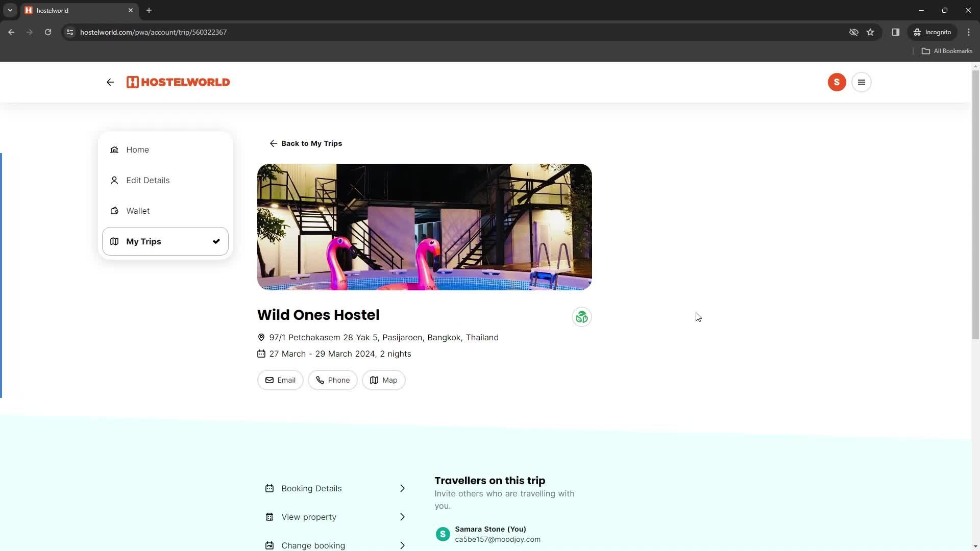The image size is (980, 551).
Task: Click Back to My Trips link
Action: tap(306, 143)
